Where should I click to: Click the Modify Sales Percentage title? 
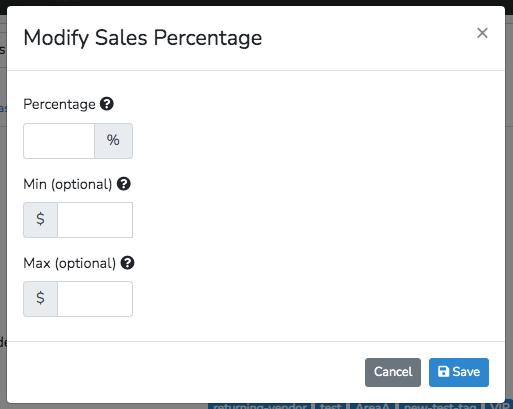click(x=143, y=38)
